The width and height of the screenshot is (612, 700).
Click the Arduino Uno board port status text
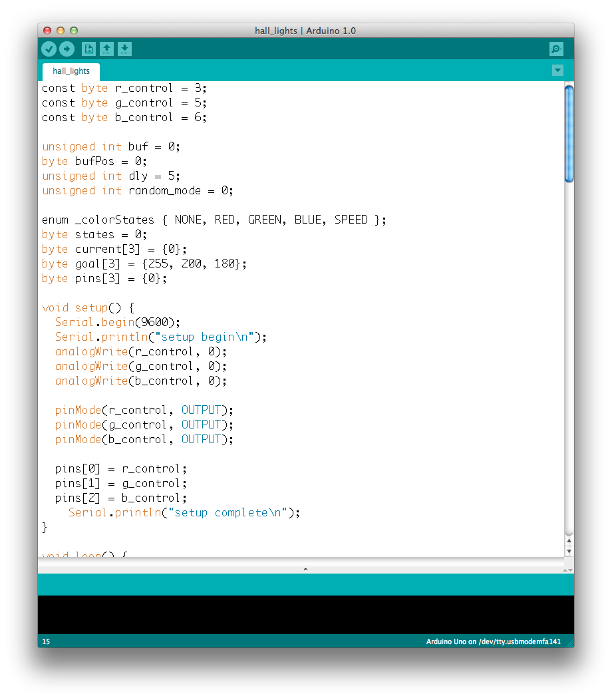pyautogui.click(x=494, y=641)
